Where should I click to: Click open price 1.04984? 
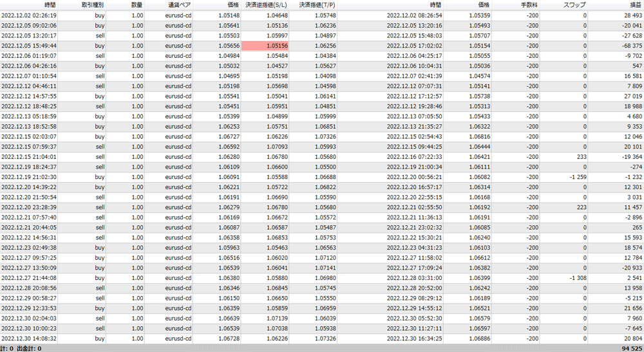pyautogui.click(x=229, y=56)
